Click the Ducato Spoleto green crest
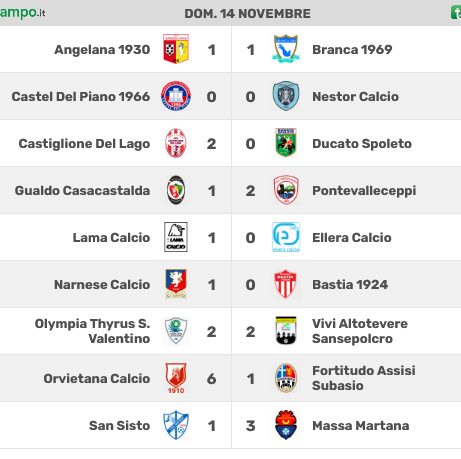Viewport: 461px width, 459px height. 286,143
